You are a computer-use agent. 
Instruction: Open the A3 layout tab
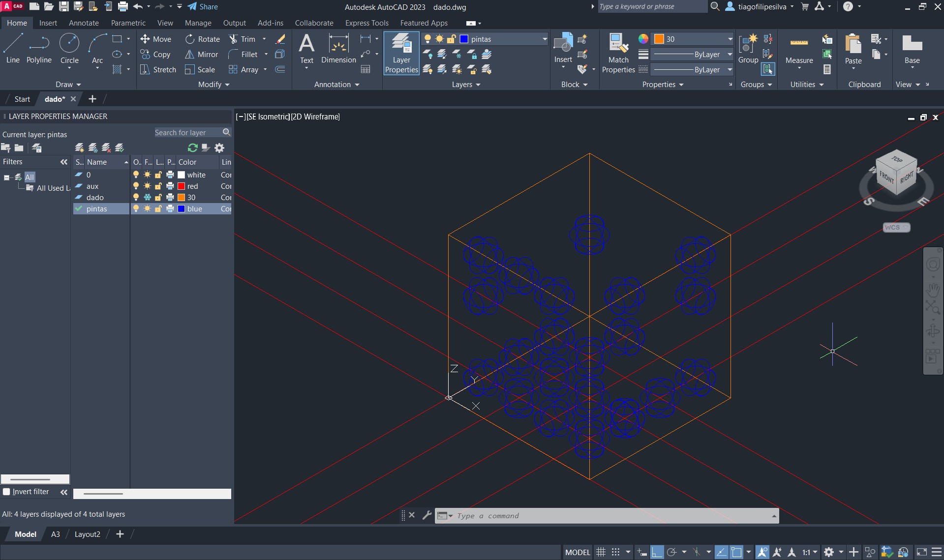pyautogui.click(x=56, y=534)
